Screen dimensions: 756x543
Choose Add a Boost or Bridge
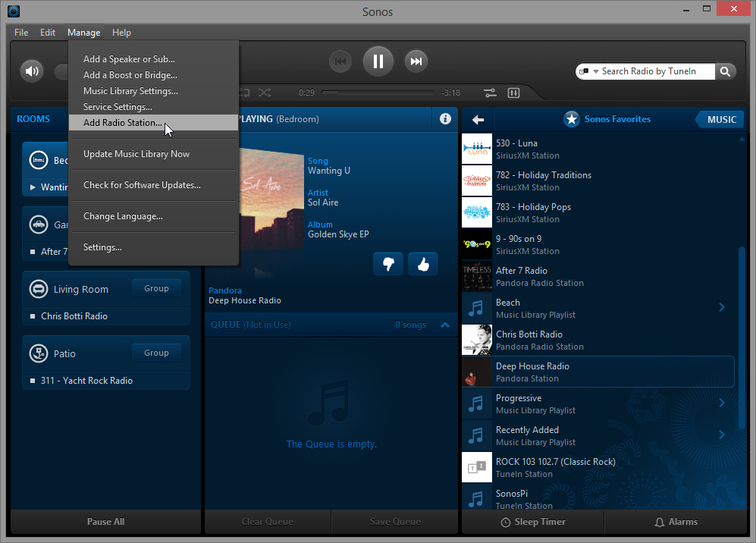tap(153, 75)
